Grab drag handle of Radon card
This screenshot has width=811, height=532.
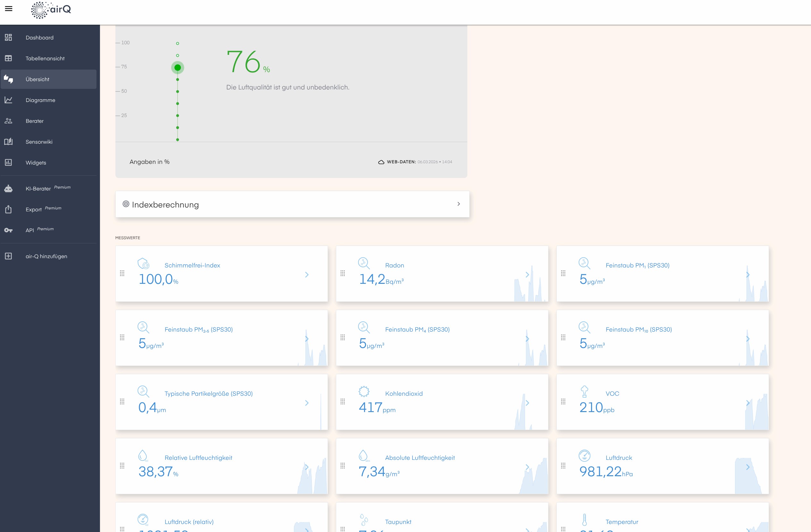342,273
